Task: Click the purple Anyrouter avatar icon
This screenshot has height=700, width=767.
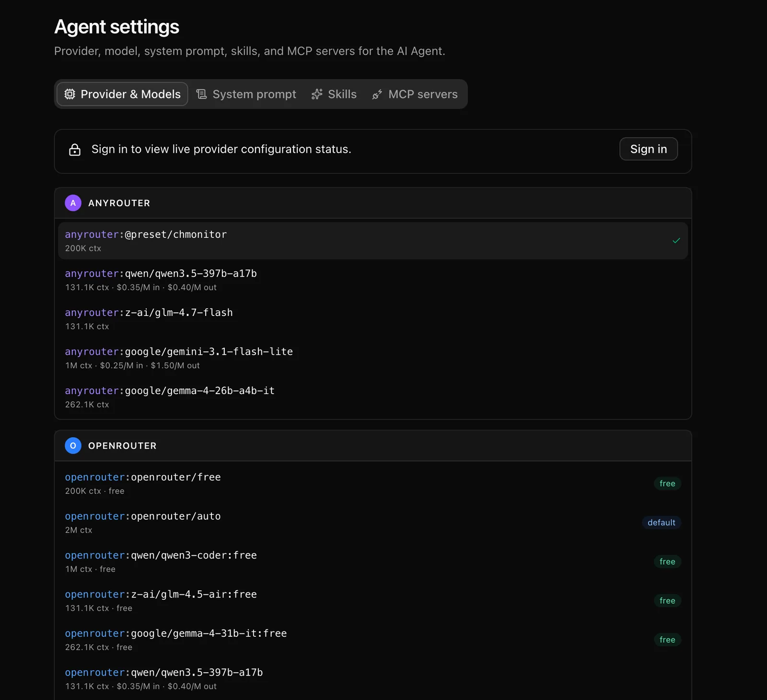Action: click(73, 203)
